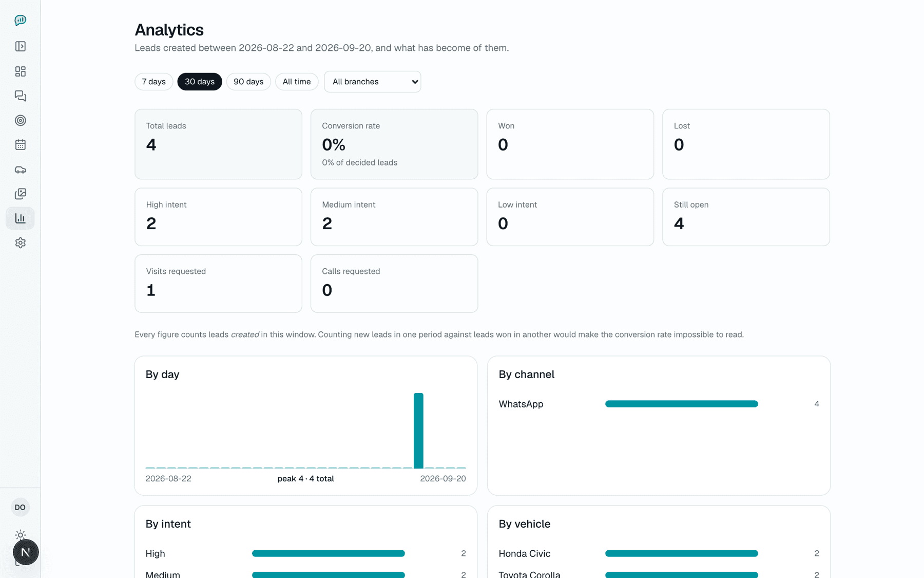Click the round N badge
Image resolution: width=924 pixels, height=578 pixels.
26,552
